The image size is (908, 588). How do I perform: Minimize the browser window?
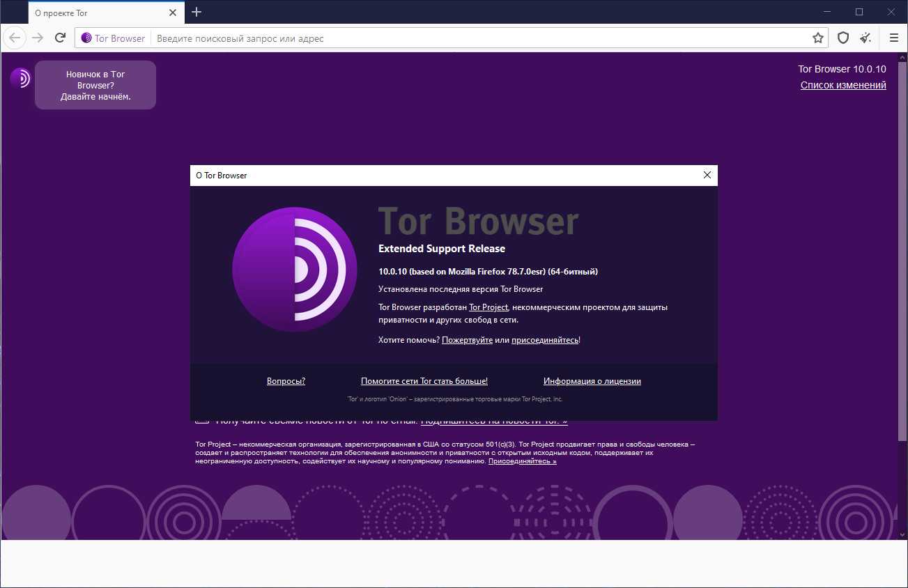click(827, 12)
